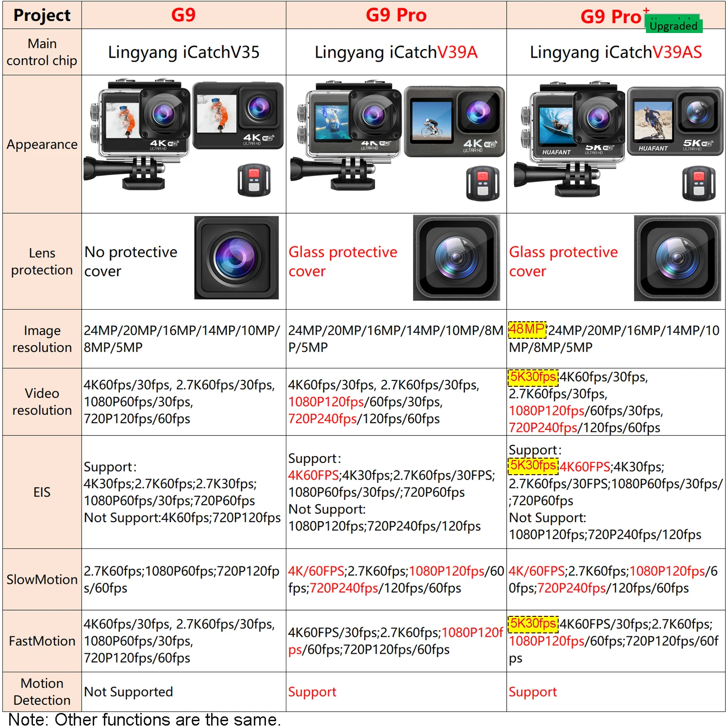Click Lingyang iCatchV39A chip text

click(x=396, y=52)
